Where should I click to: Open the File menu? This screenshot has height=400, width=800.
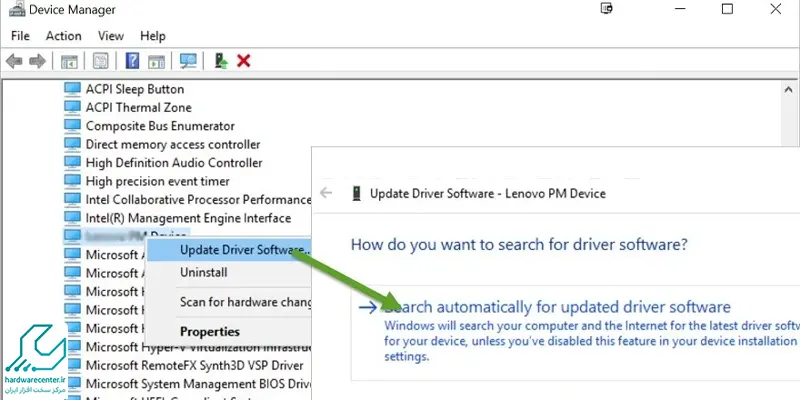click(20, 36)
